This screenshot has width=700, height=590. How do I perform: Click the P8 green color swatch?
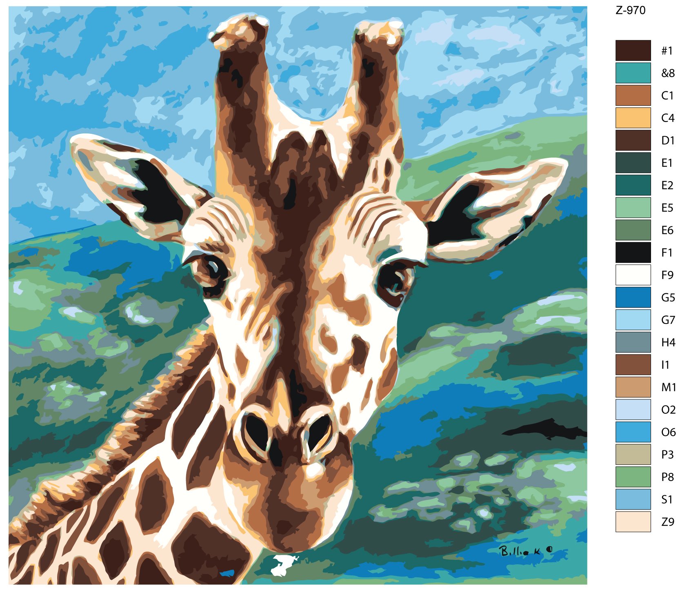(x=633, y=477)
